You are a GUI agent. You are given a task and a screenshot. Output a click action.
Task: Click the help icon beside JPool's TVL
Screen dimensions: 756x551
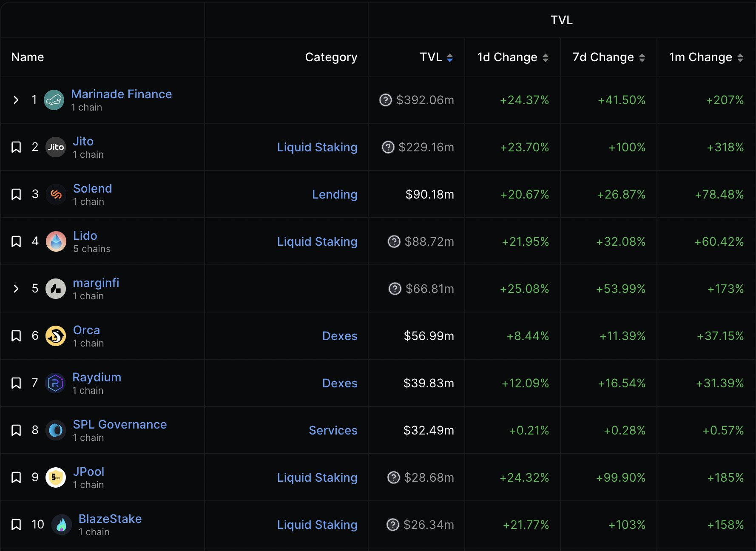[x=393, y=477]
